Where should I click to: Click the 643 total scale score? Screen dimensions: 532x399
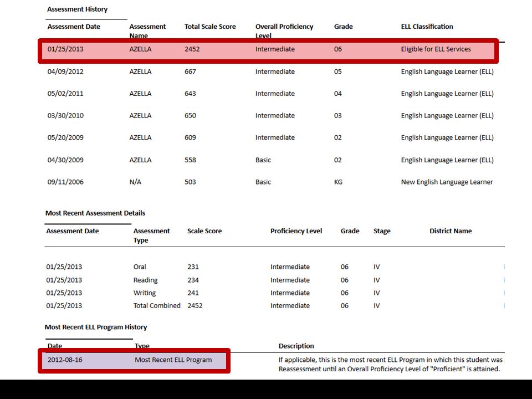click(x=190, y=94)
